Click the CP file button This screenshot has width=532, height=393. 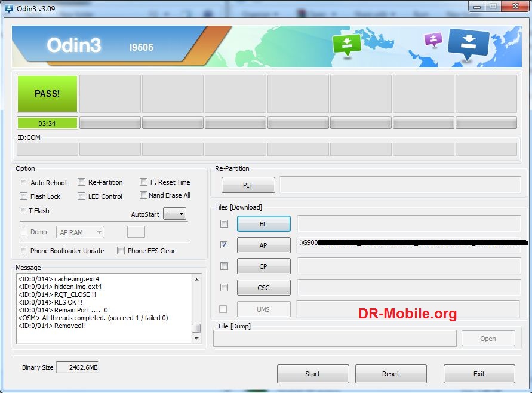click(264, 266)
